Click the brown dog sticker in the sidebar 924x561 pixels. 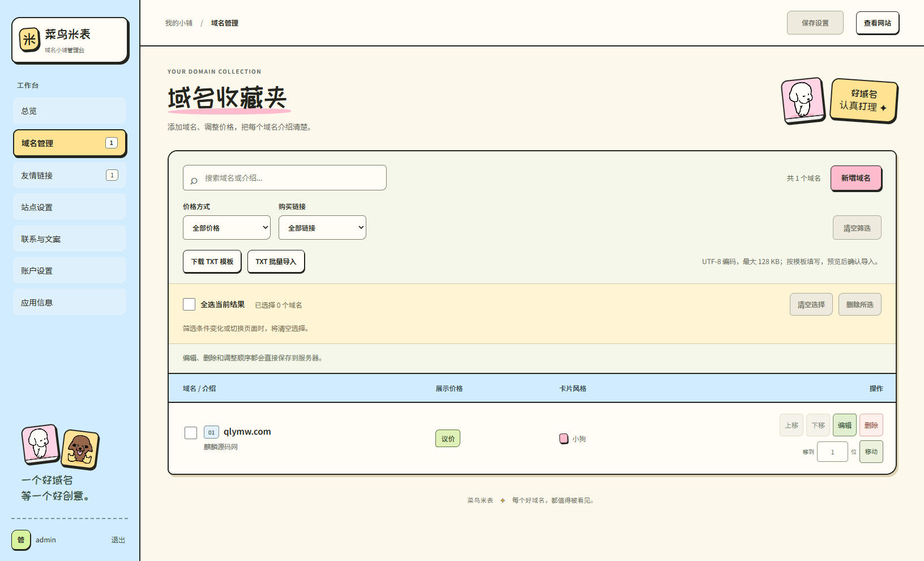(80, 449)
